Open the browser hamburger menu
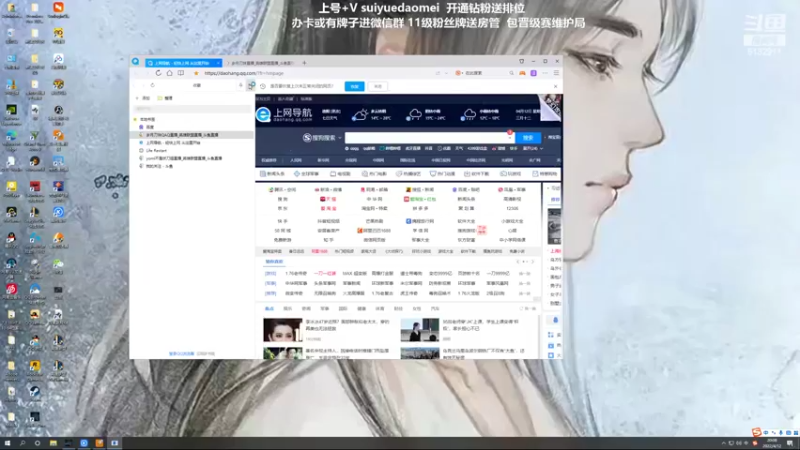Screen dimensions: 800x450 point(556,73)
